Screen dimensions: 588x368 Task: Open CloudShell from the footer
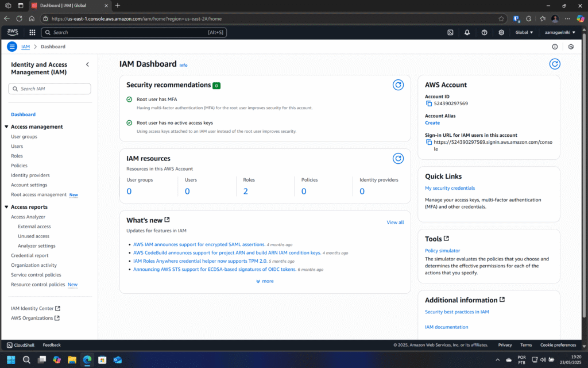pyautogui.click(x=21, y=345)
